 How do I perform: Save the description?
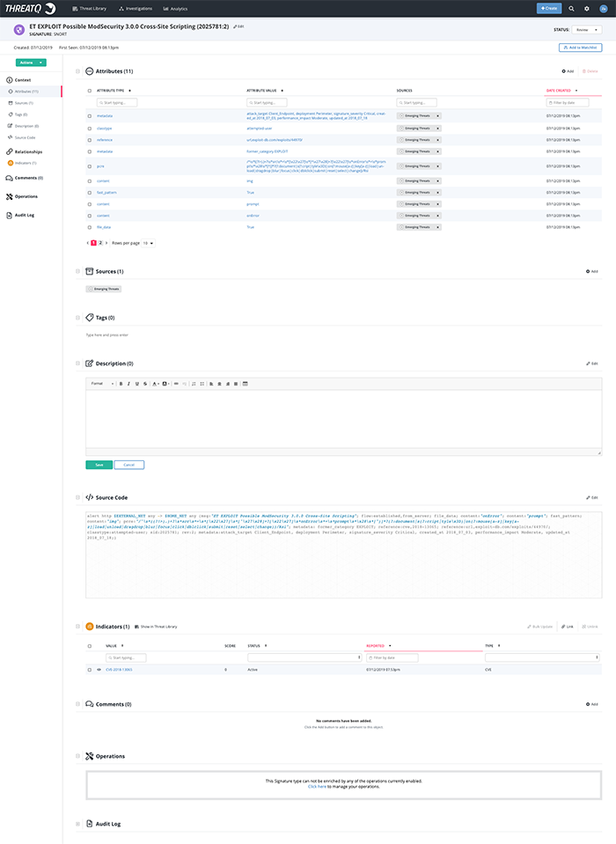[99, 465]
